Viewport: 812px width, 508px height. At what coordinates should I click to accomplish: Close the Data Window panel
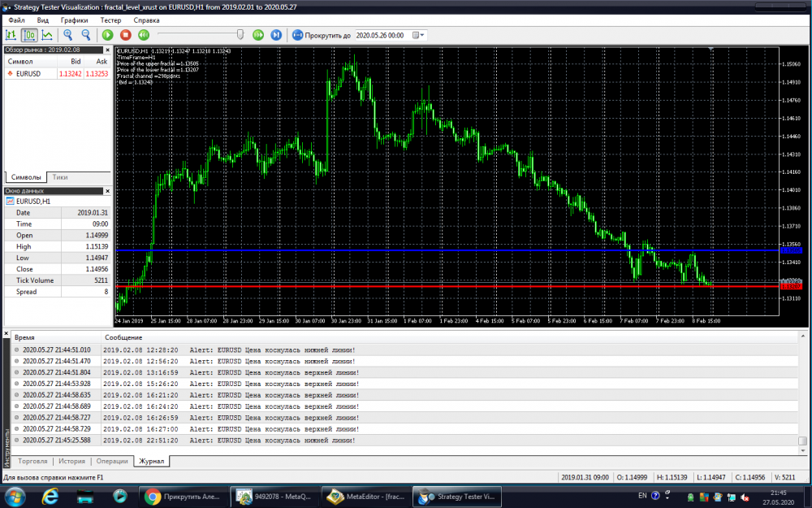point(107,190)
